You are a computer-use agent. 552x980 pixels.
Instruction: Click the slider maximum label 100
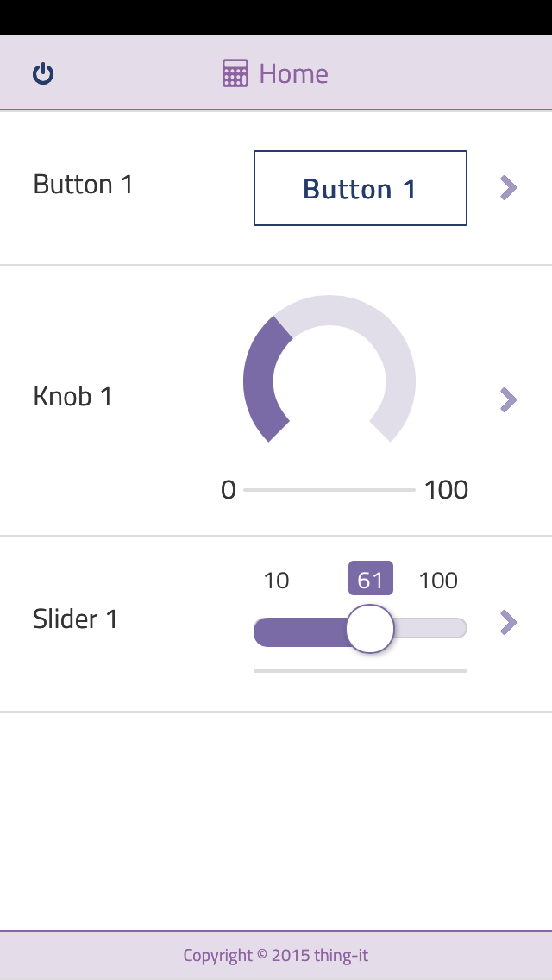[438, 581]
